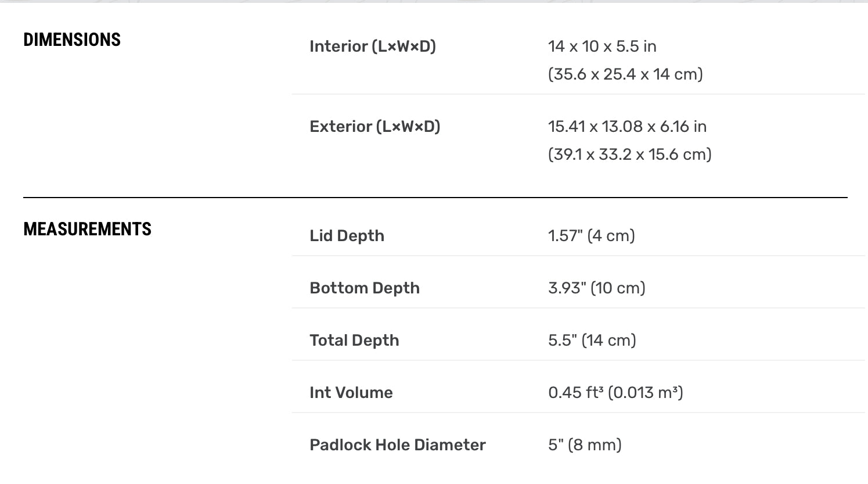The image size is (868, 484).
Task: Select the Interior (L×W×D) label
Action: (373, 46)
